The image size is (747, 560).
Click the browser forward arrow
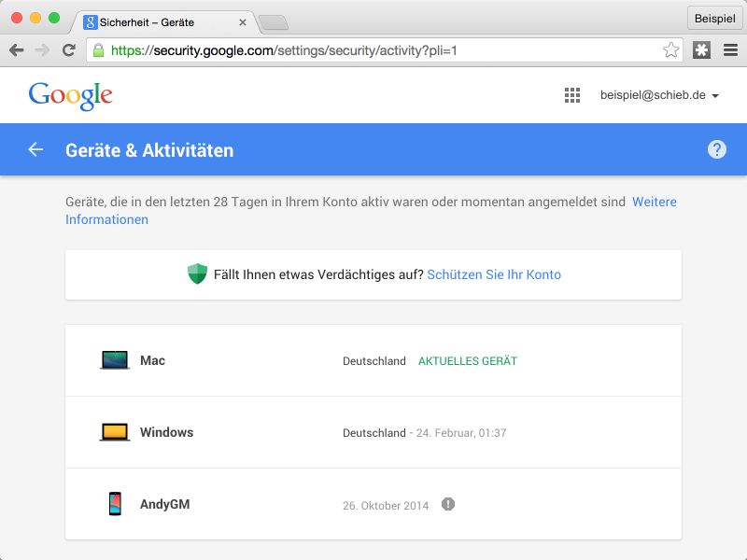point(43,50)
